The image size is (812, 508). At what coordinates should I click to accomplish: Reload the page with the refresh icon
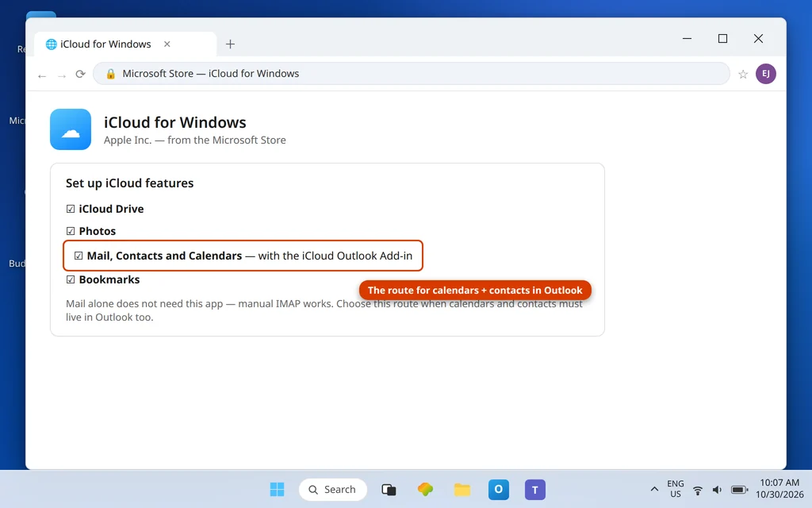tap(80, 74)
